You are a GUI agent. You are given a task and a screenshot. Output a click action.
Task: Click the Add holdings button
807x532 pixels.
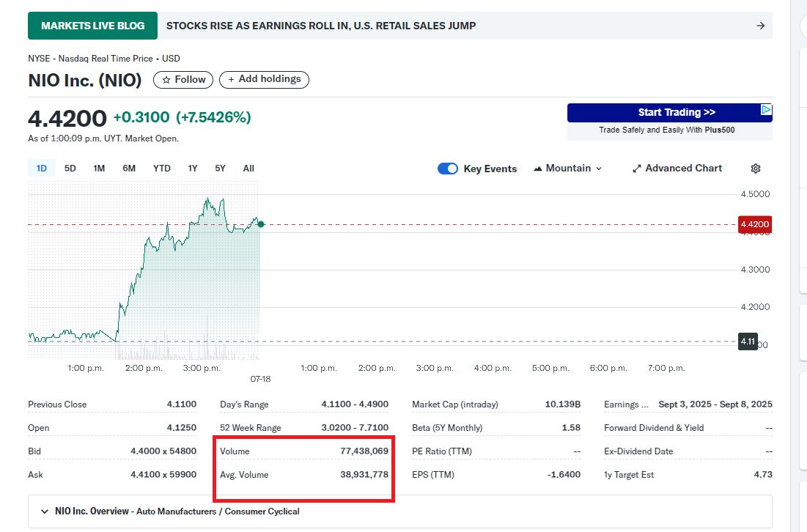[264, 79]
